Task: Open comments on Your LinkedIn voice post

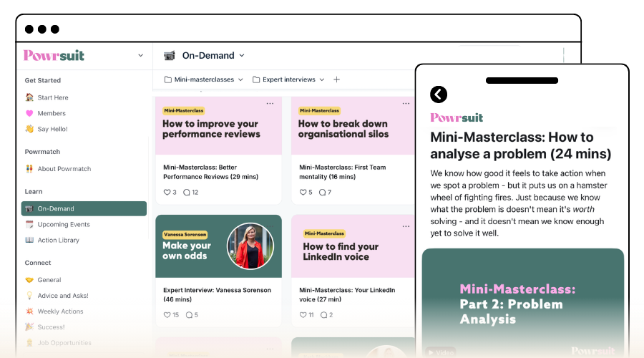Action: [323, 315]
